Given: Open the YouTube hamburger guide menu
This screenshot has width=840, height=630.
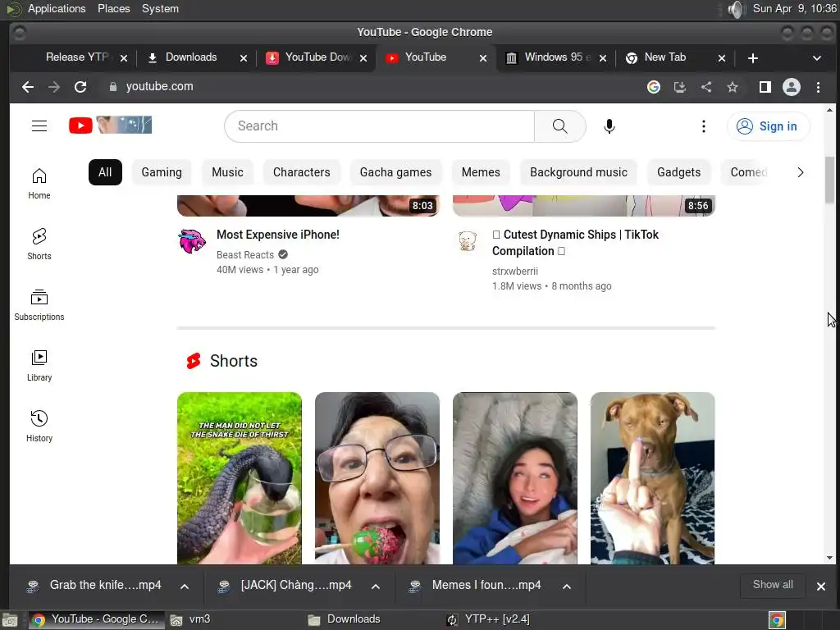Looking at the screenshot, I should (39, 126).
